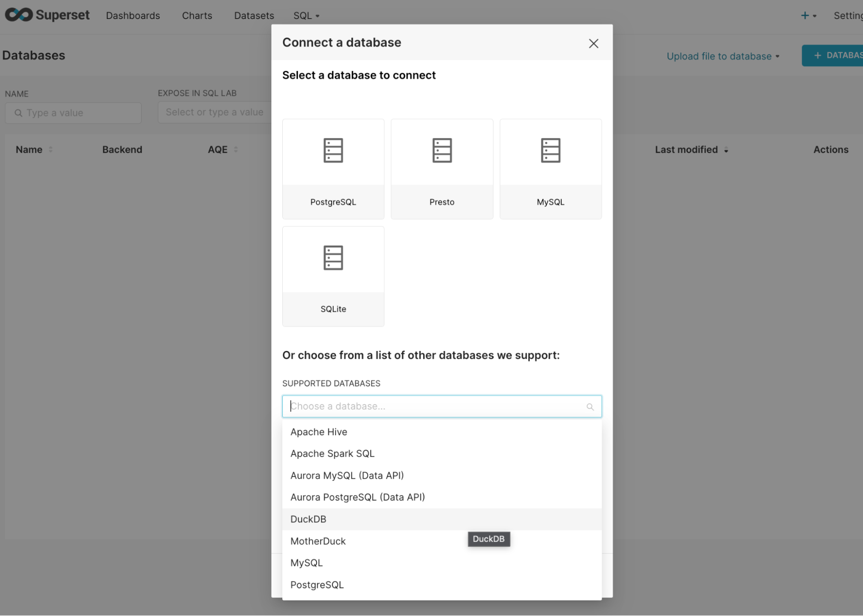Image resolution: width=863 pixels, height=616 pixels.
Task: Sort by Last modified column arrow
Action: [x=726, y=150]
